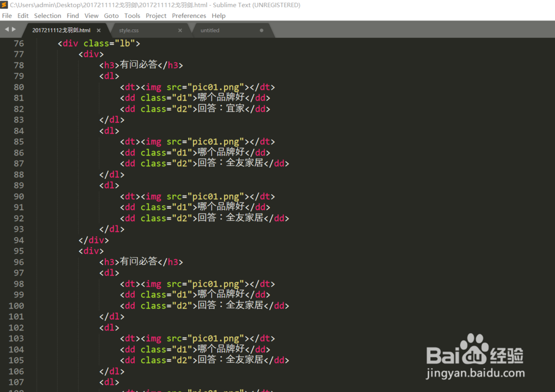
Task: Open the Preferences menu
Action: (189, 16)
